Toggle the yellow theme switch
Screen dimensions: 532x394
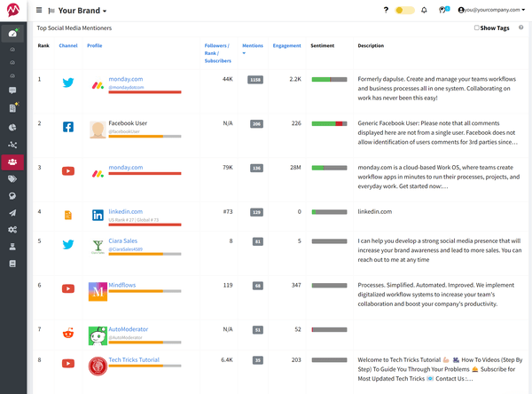[405, 10]
